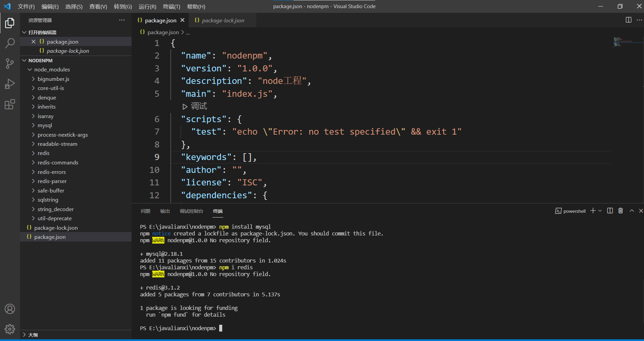Open the Terminal menu (终端)

tap(171, 6)
